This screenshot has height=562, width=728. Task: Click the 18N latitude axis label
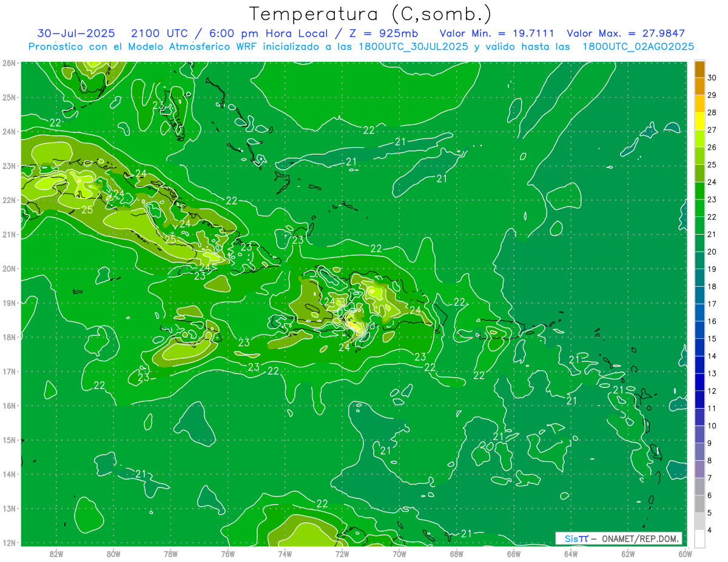point(8,337)
